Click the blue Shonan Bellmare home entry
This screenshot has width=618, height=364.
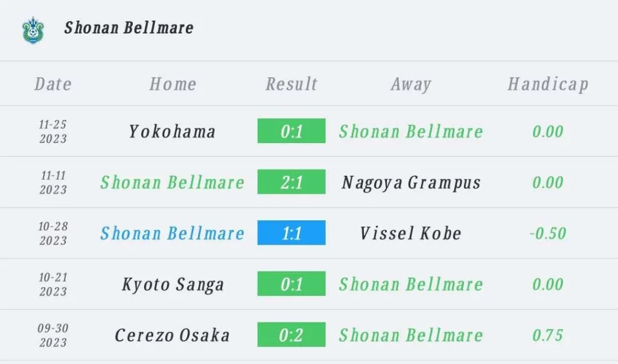tap(172, 233)
